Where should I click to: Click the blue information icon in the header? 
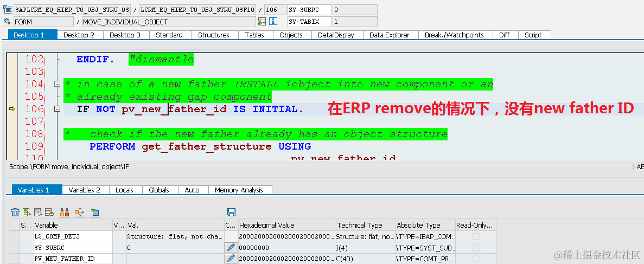click(273, 21)
